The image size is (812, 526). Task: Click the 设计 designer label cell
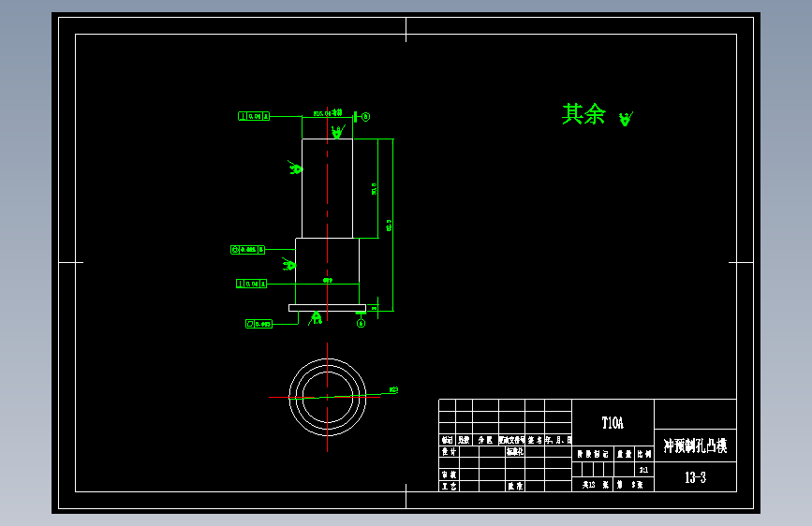(449, 451)
